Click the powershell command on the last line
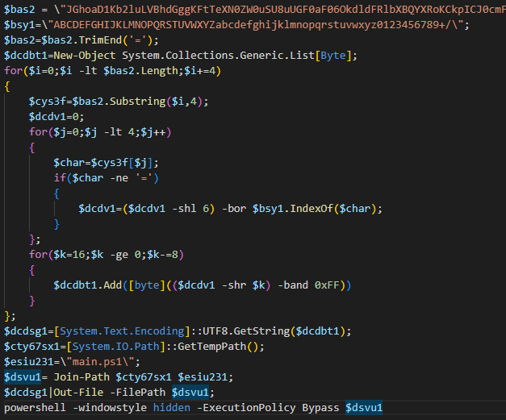 pyautogui.click(x=35, y=408)
